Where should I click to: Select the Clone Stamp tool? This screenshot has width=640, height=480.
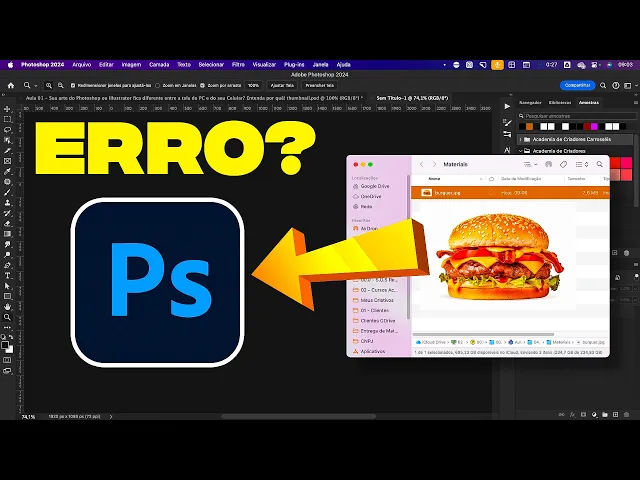(x=7, y=202)
